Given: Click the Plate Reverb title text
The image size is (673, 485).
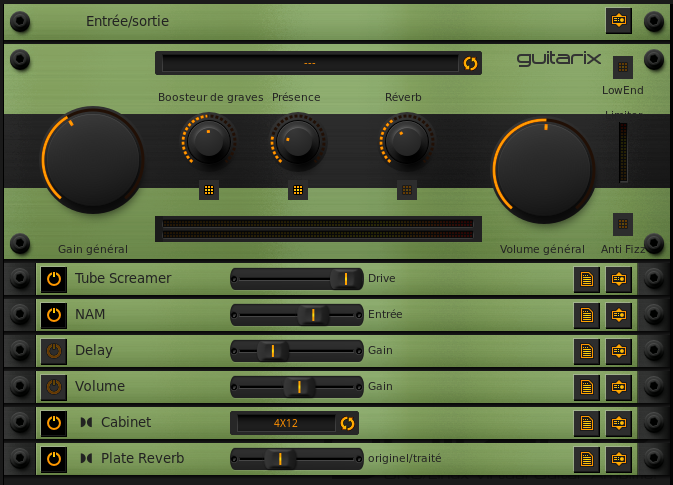Looking at the screenshot, I should (142, 458).
